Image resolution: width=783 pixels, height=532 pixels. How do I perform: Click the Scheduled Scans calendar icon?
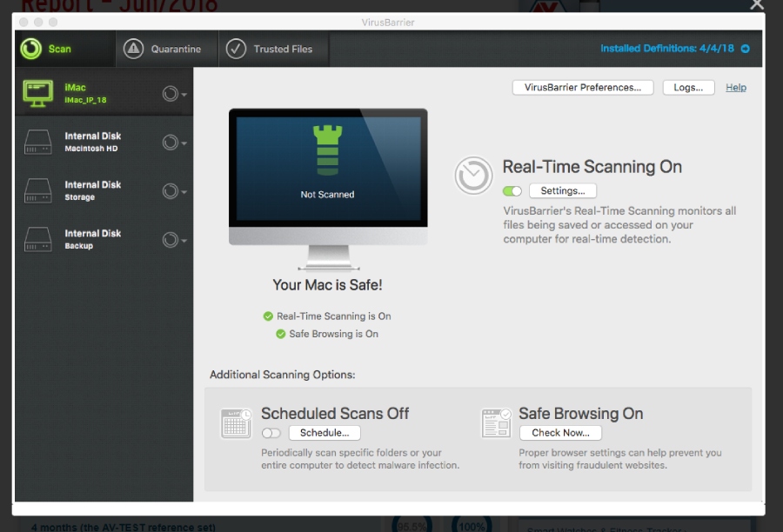click(x=236, y=423)
